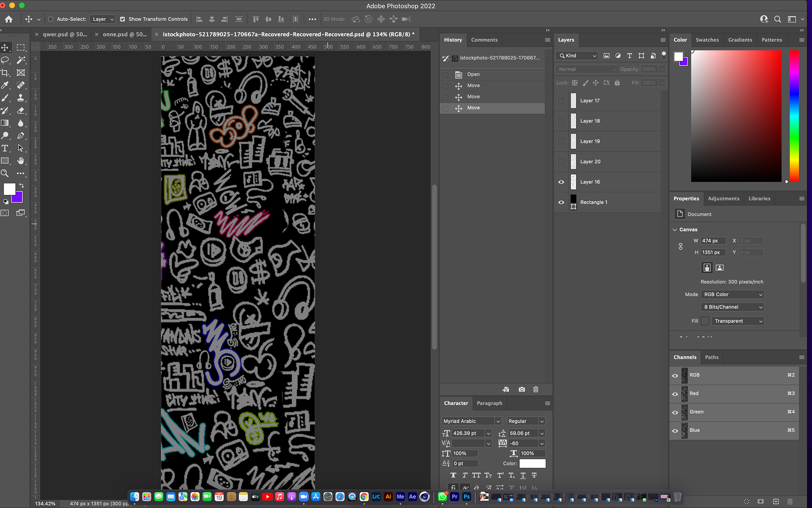This screenshot has width=812, height=508.
Task: Toggle Red channel visibility eye
Action: tap(675, 394)
